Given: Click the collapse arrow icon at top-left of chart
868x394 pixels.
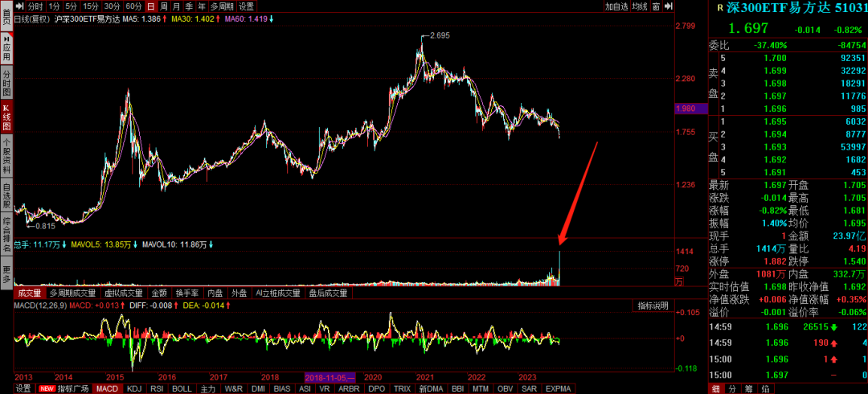Looking at the screenshot, I should coord(18,6).
